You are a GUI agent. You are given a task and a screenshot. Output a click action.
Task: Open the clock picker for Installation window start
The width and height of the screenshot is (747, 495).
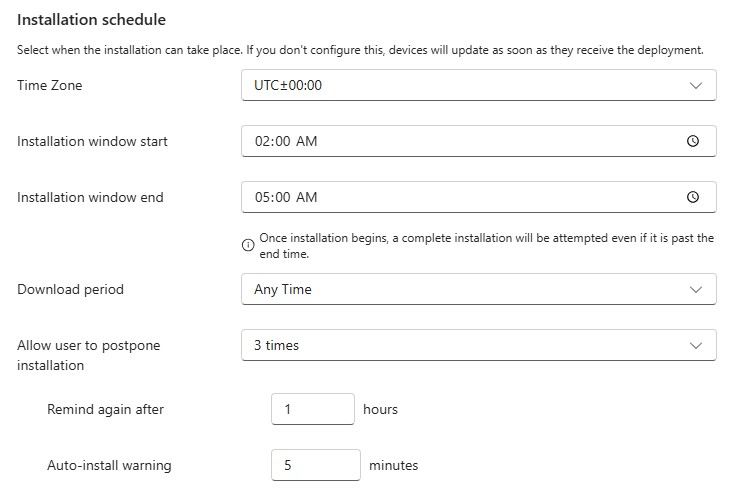[x=693, y=141]
